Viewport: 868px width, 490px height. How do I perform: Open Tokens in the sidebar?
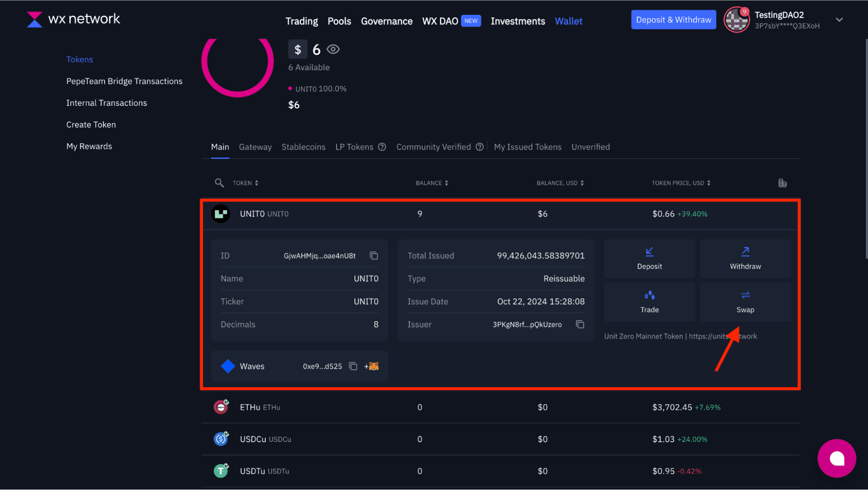click(79, 59)
